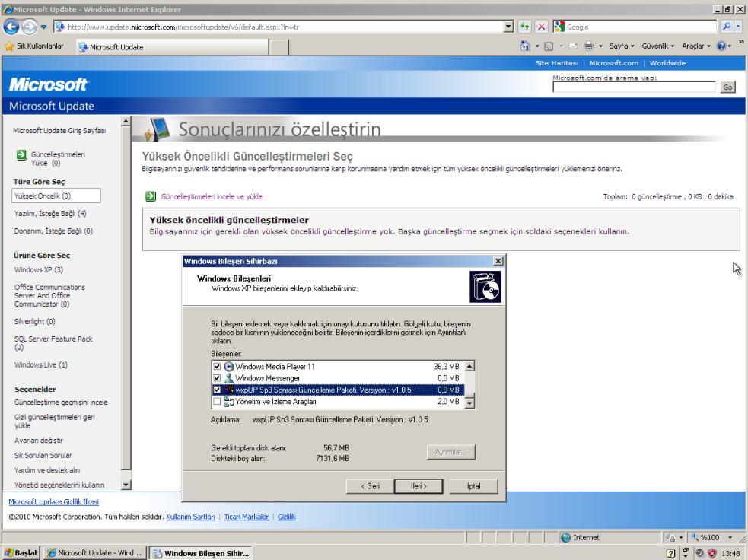Click the magnifier search icon beside Google box
Image resolution: width=748 pixels, height=560 pixels.
(727, 27)
